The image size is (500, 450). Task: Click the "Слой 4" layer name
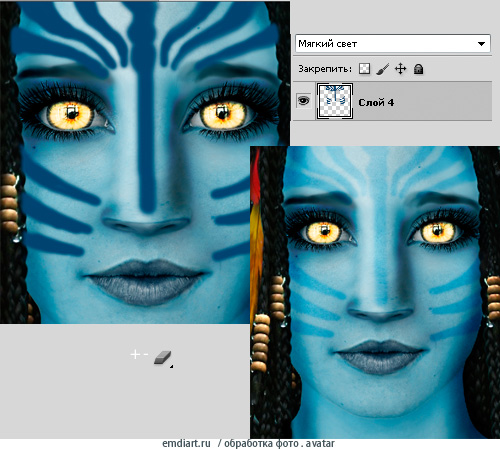(x=376, y=103)
